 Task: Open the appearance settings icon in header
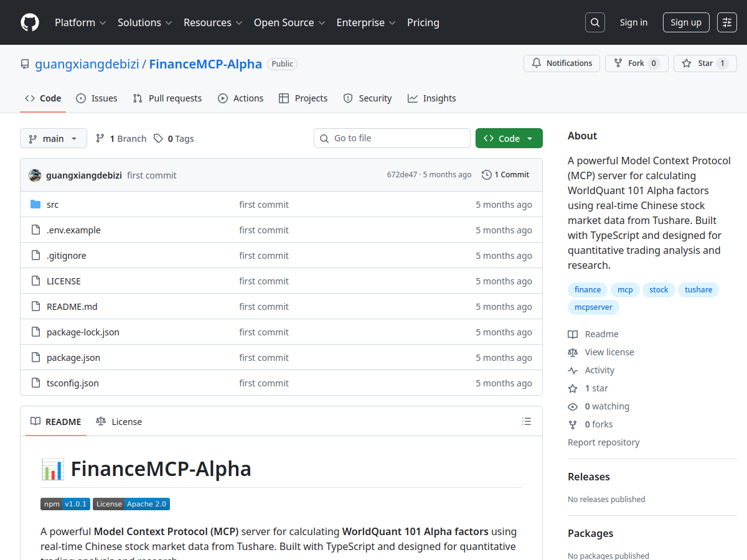click(x=726, y=22)
